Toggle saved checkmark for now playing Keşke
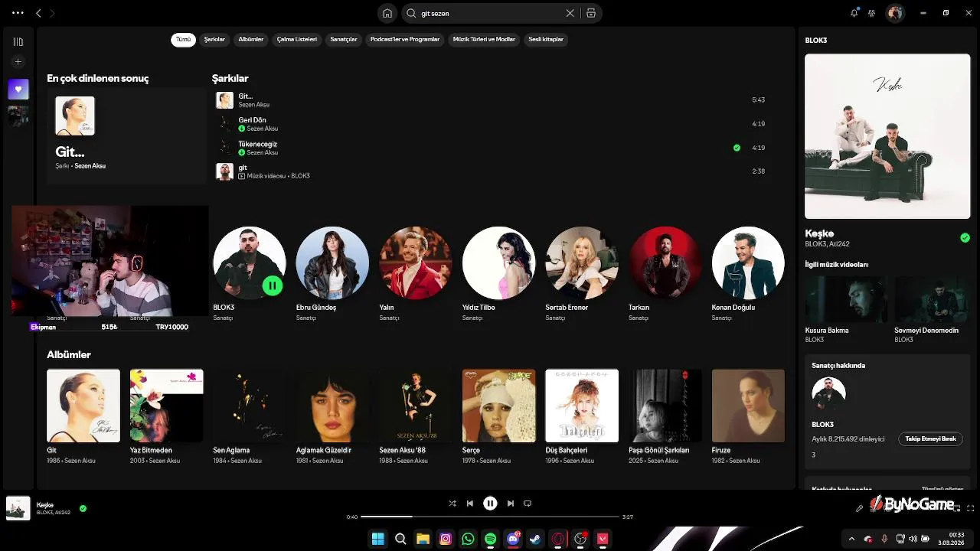The height and width of the screenshot is (551, 980). click(83, 508)
